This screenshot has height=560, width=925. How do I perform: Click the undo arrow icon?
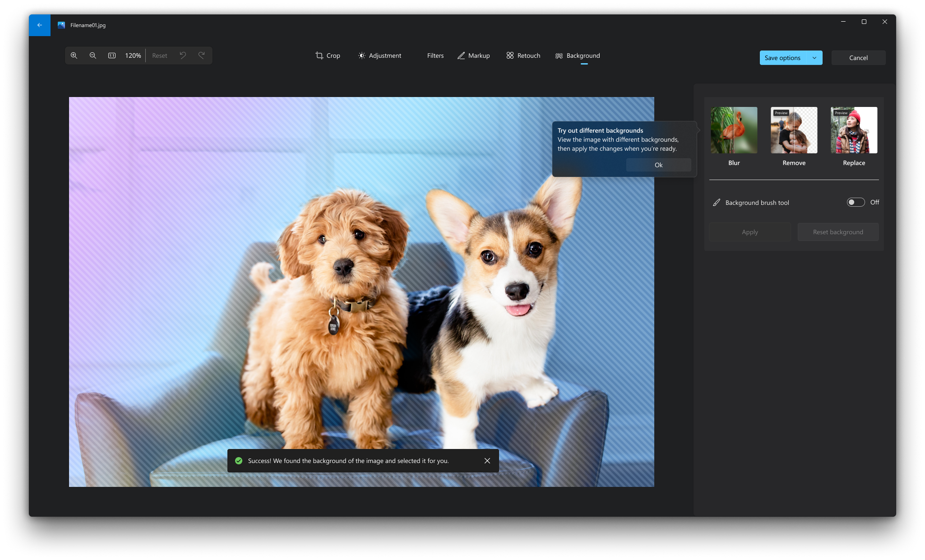pyautogui.click(x=183, y=56)
